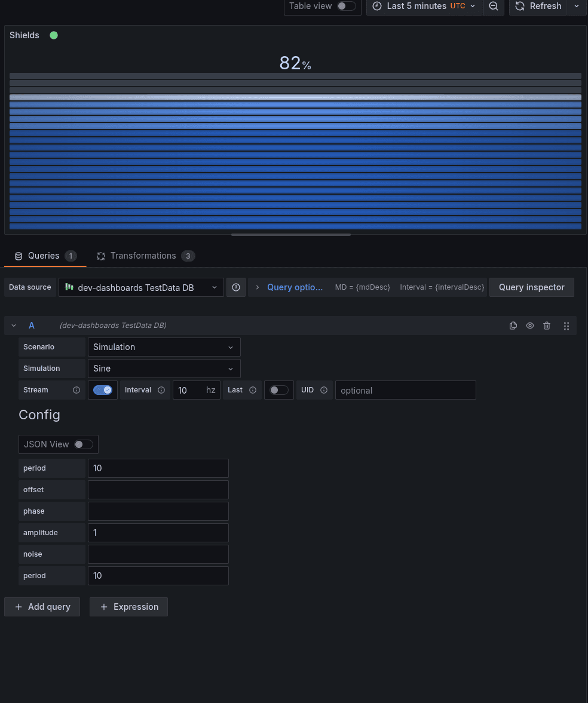Click the green health dot beside Shields

tap(54, 35)
